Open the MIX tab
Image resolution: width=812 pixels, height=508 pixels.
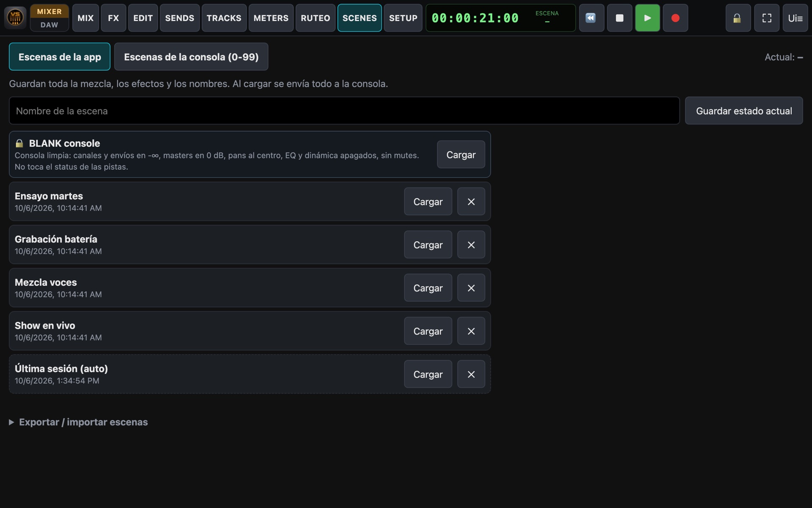click(85, 18)
